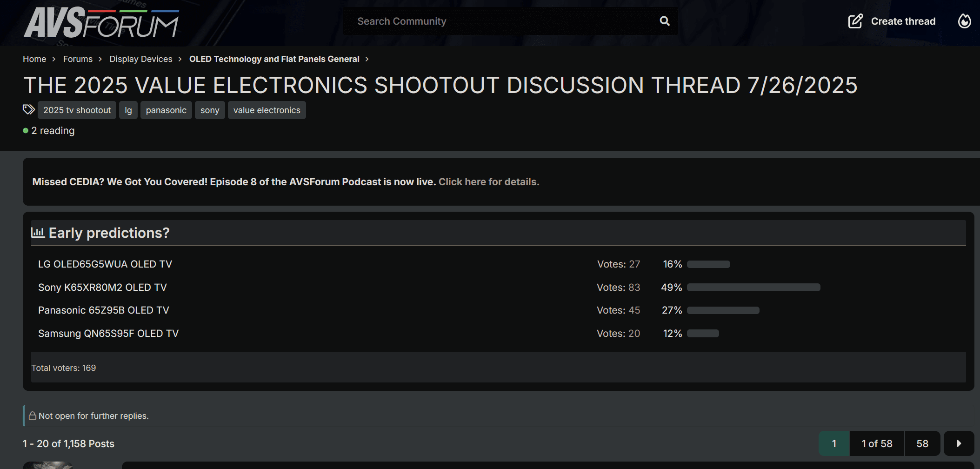Click 'Click here for details' podcast link
This screenshot has width=980, height=469.
(x=489, y=182)
